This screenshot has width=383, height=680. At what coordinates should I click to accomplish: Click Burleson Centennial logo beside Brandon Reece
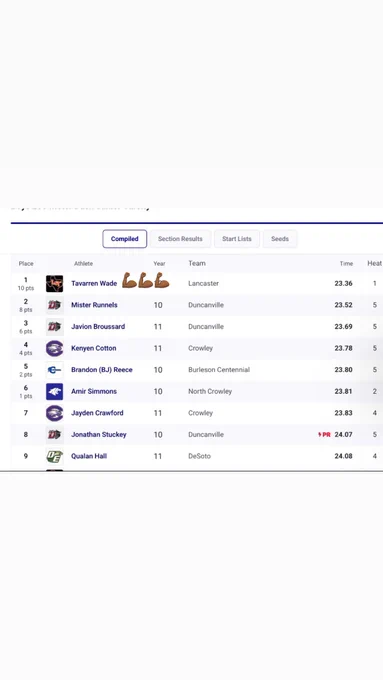[55, 370]
